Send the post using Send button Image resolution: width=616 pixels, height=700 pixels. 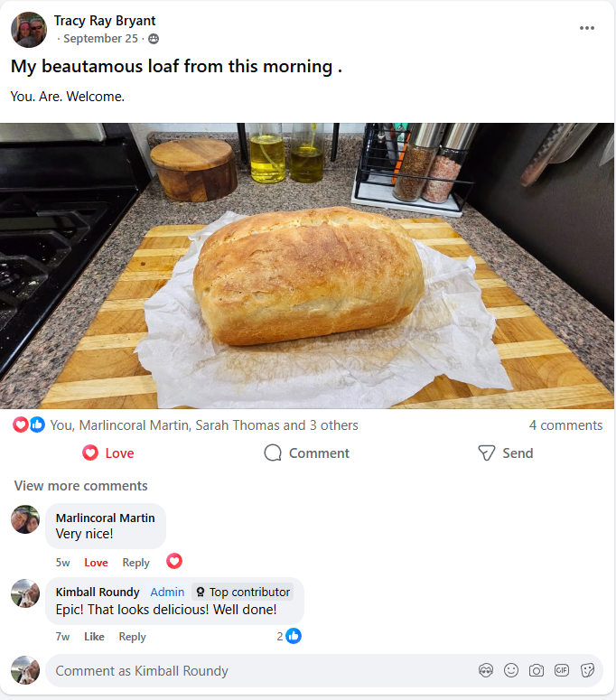click(505, 453)
